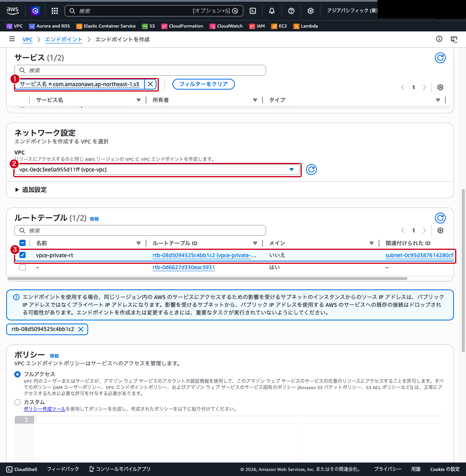The height and width of the screenshot is (476, 466).
Task: Open ポリシー 情報 link
Action: pos(54,356)
